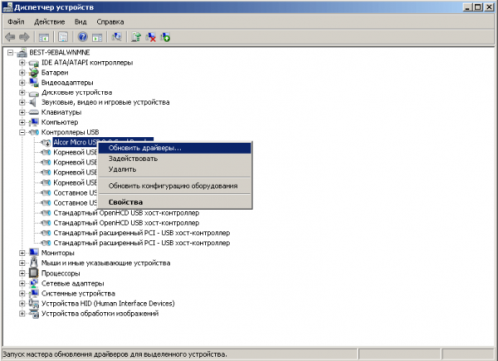Minimize the Диспетчер устройств window
Viewport: 498px width, 361px height.
pos(468,7)
